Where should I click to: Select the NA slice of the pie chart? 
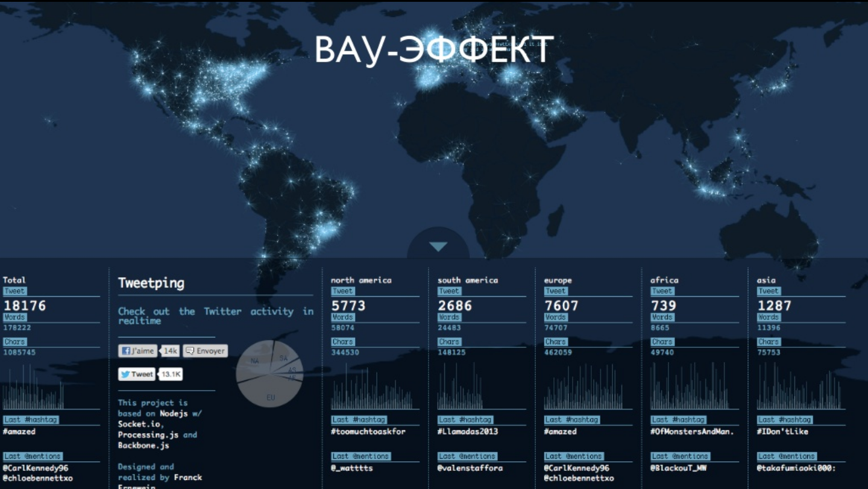point(254,361)
